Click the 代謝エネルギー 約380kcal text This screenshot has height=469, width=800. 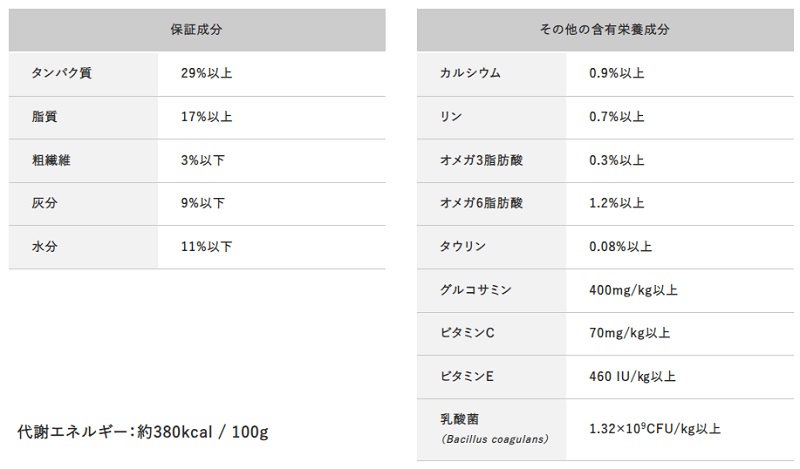pos(143,432)
